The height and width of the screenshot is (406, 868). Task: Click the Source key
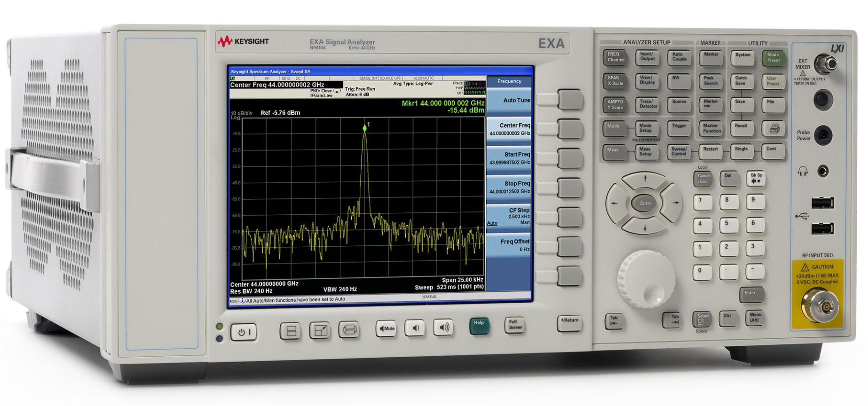(679, 104)
